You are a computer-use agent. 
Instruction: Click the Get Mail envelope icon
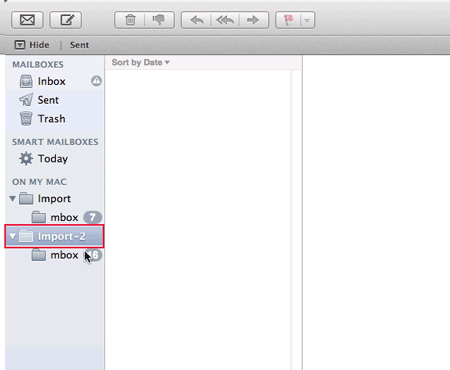(x=27, y=20)
